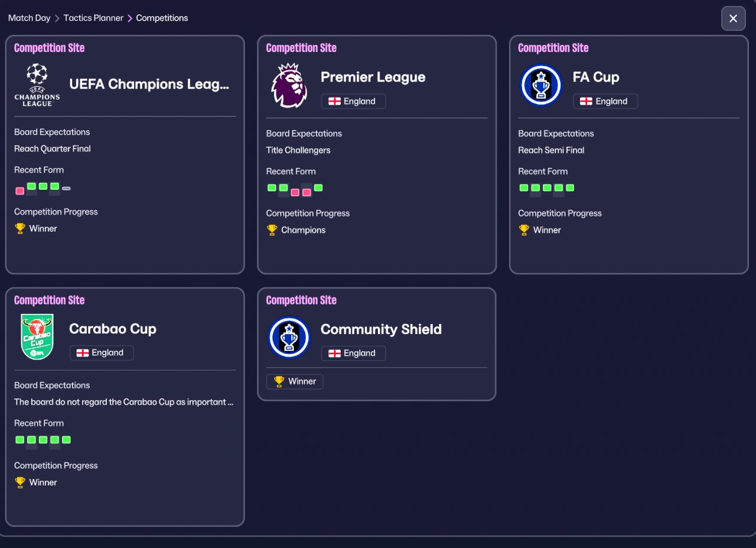The height and width of the screenshot is (548, 756).
Task: Close the Competitions panel with the X
Action: (x=733, y=18)
